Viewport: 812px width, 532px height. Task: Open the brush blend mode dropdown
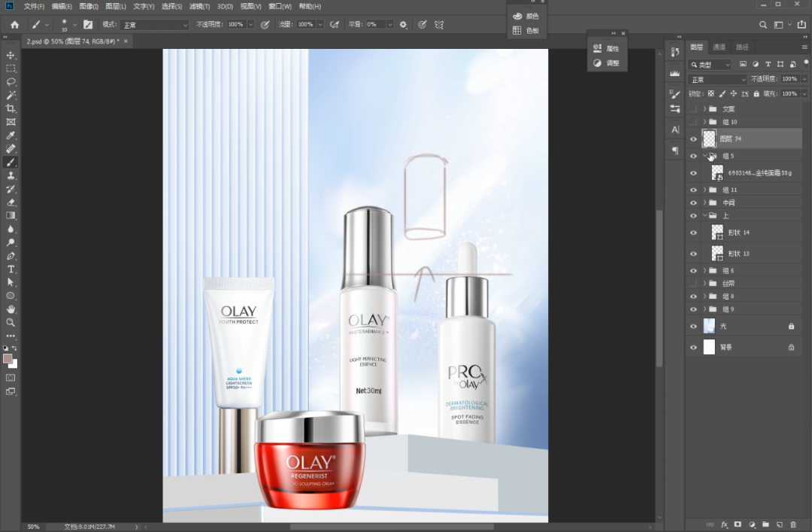(x=155, y=25)
